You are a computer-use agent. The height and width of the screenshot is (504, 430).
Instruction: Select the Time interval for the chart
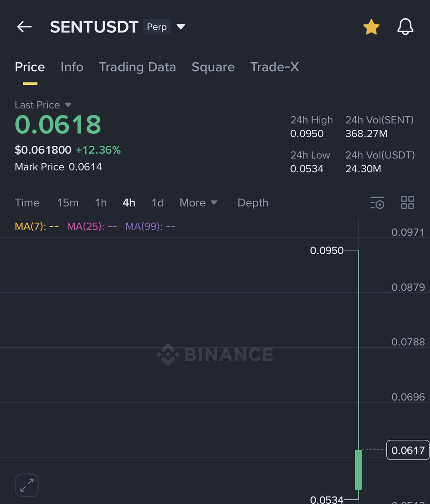27,202
